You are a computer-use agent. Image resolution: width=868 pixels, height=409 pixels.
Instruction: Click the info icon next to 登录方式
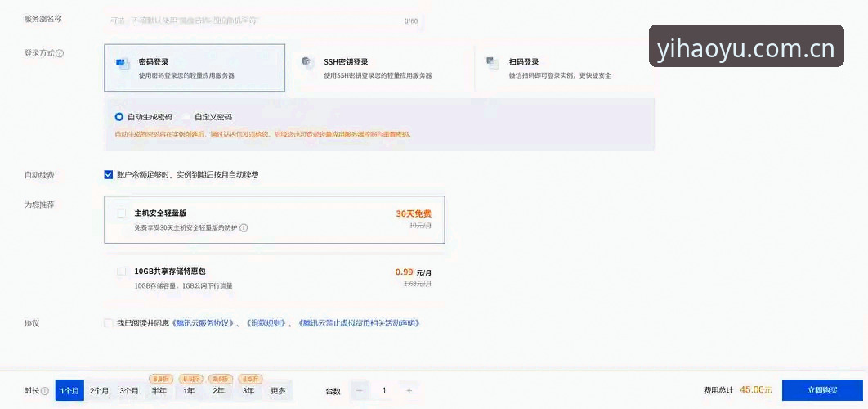pos(60,54)
